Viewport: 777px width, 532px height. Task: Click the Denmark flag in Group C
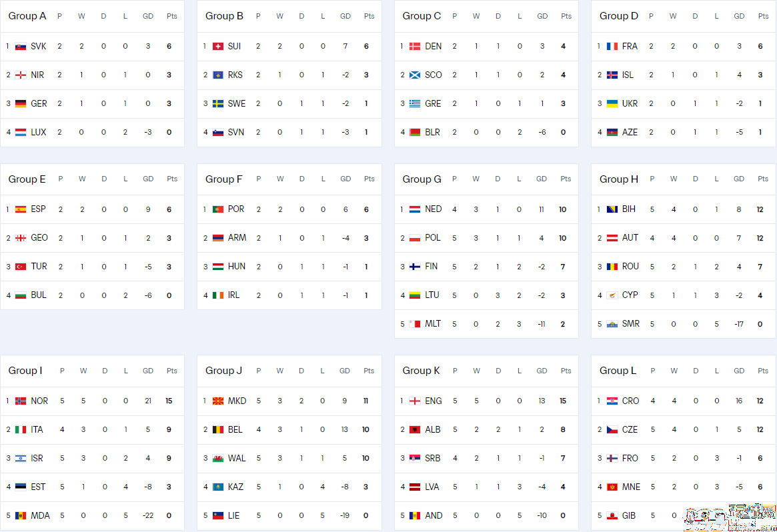coord(415,47)
